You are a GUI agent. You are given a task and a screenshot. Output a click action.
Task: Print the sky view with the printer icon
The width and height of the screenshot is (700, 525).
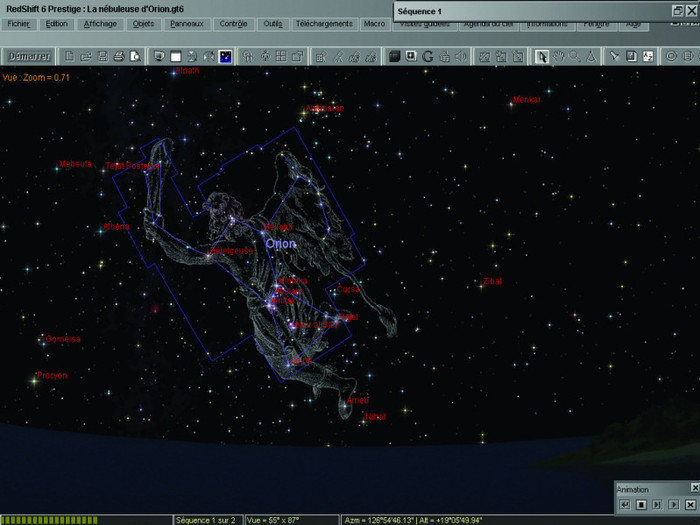[x=119, y=57]
